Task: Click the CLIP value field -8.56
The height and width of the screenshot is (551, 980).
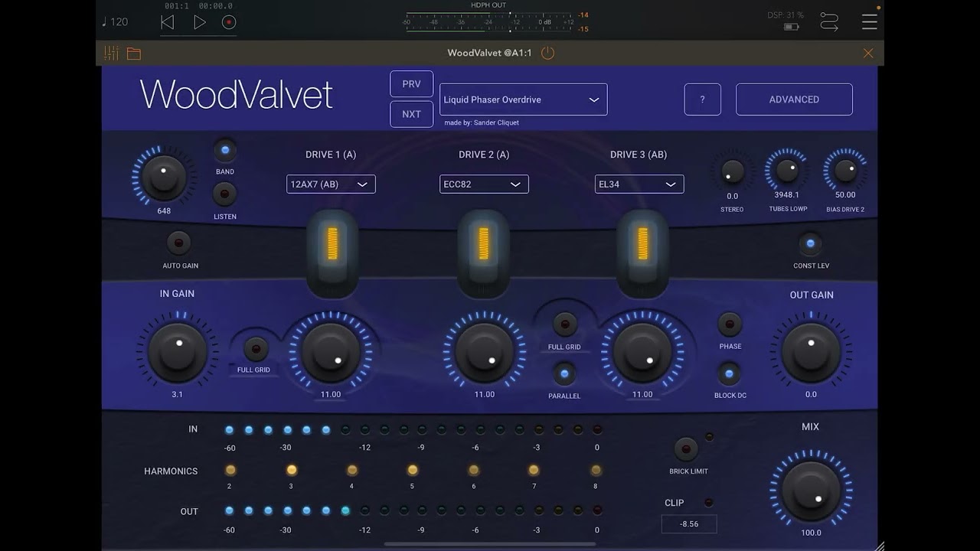Action: (689, 524)
